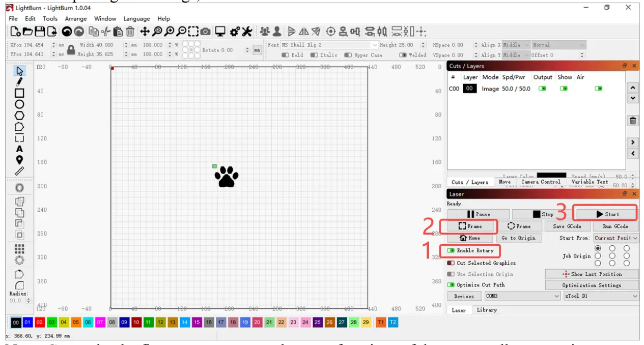Screen dimensions: 644x345
Task: Select the Ellipse tool in left toolbar
Action: (x=19, y=104)
